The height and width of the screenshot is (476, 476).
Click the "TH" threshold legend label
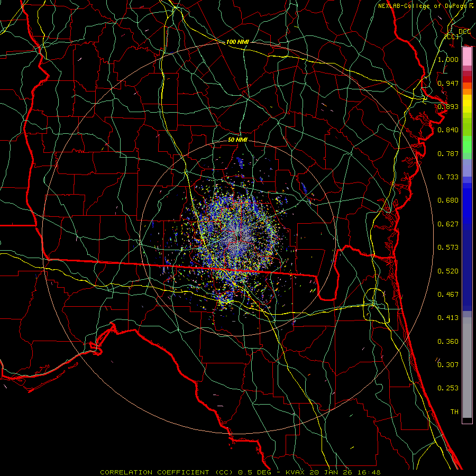coord(454,412)
